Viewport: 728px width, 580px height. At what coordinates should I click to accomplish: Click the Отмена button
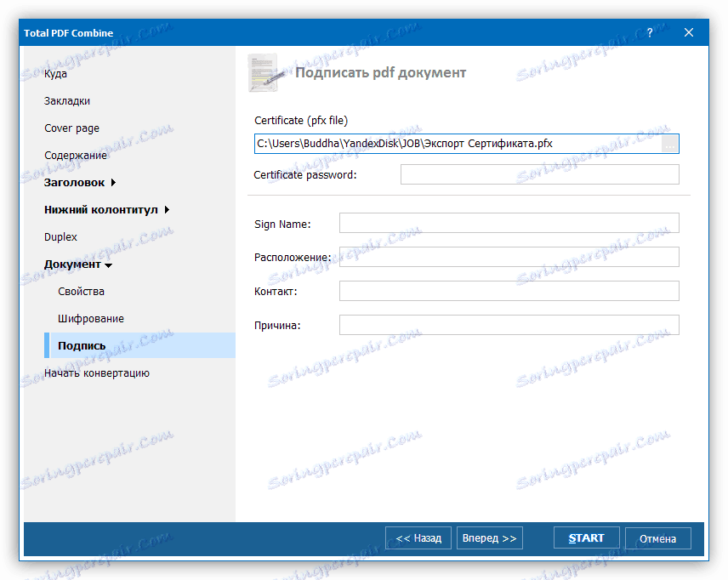click(x=658, y=538)
